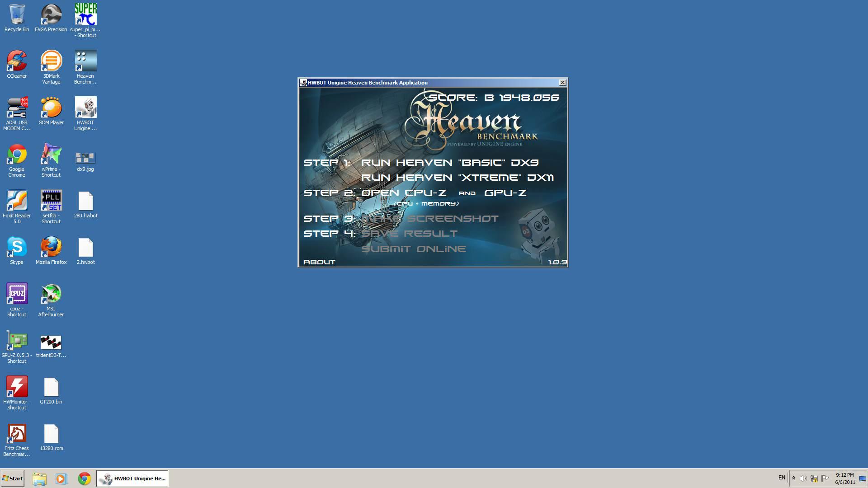Select the HWMonitor shortcut icon
This screenshot has height=488, width=868.
tap(17, 393)
